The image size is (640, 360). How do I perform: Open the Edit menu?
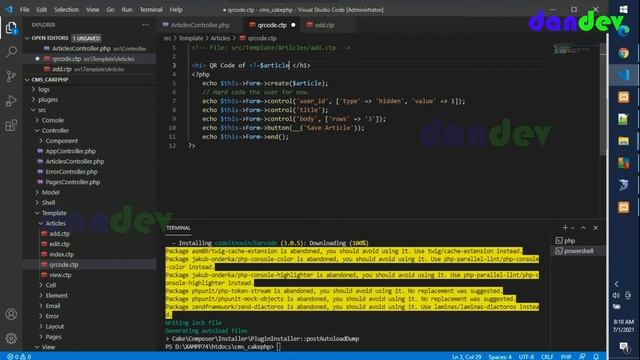pyautogui.click(x=41, y=9)
